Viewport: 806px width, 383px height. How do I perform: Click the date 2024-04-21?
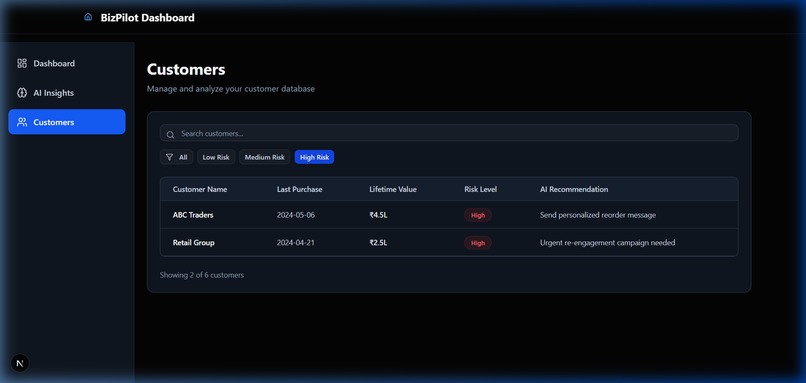pyautogui.click(x=296, y=243)
